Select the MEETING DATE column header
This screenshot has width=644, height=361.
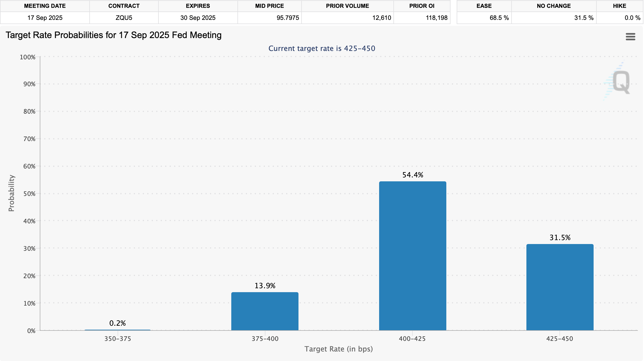45,6
